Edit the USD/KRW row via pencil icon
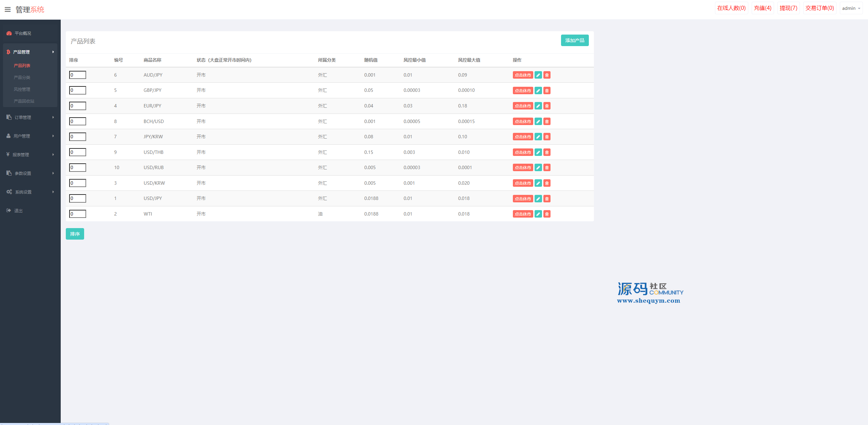The width and height of the screenshot is (868, 425). pyautogui.click(x=538, y=183)
